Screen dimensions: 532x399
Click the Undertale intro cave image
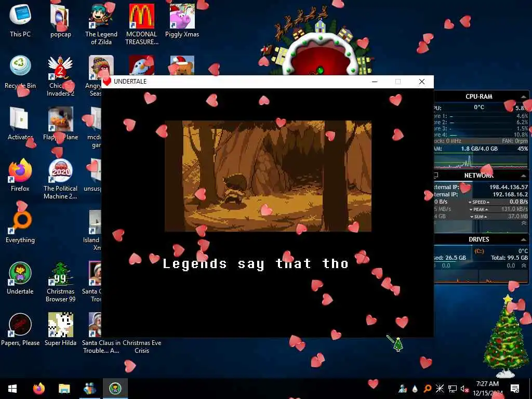[x=268, y=176]
